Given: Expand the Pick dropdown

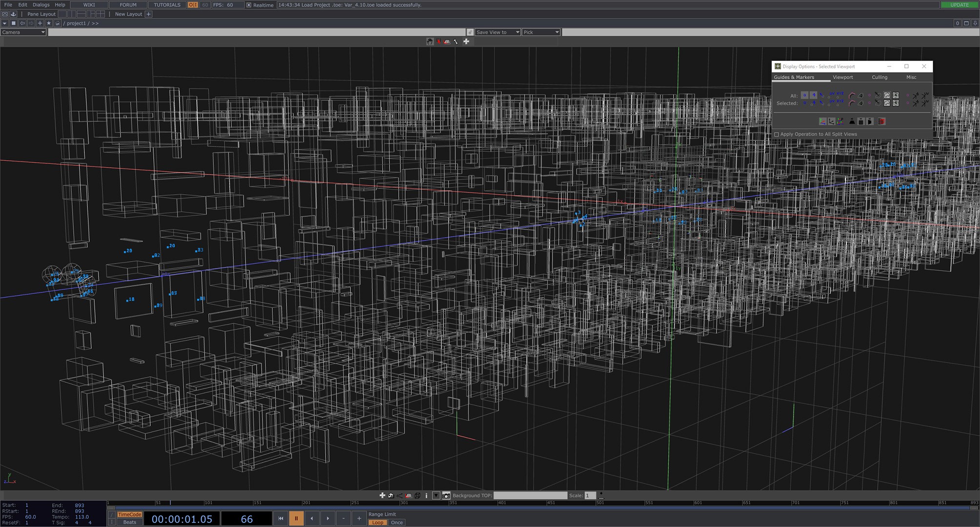Looking at the screenshot, I should tap(541, 32).
